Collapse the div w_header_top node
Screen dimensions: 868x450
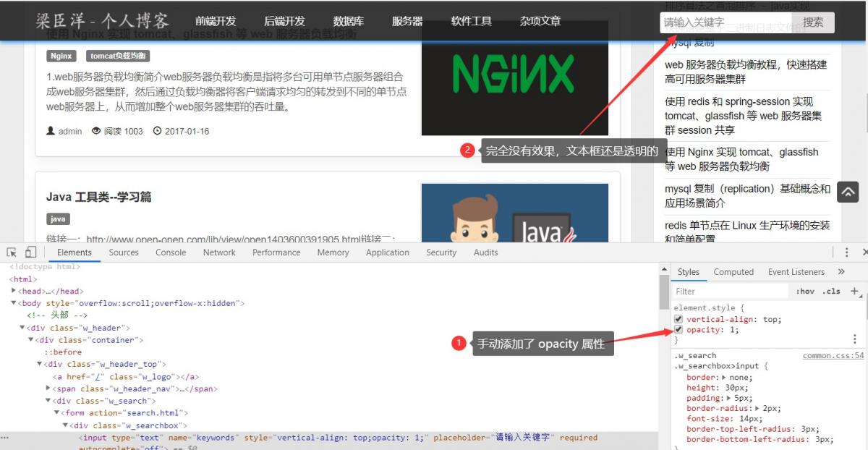[x=40, y=365]
